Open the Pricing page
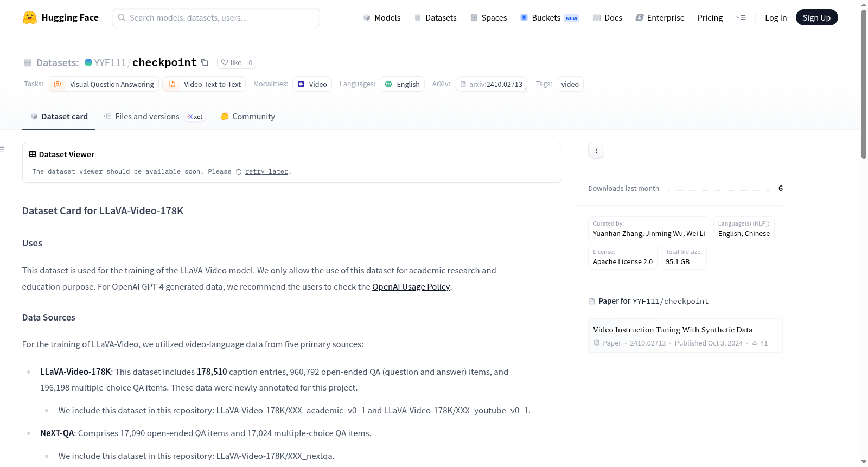Viewport: 868px width, 467px height. click(x=710, y=17)
